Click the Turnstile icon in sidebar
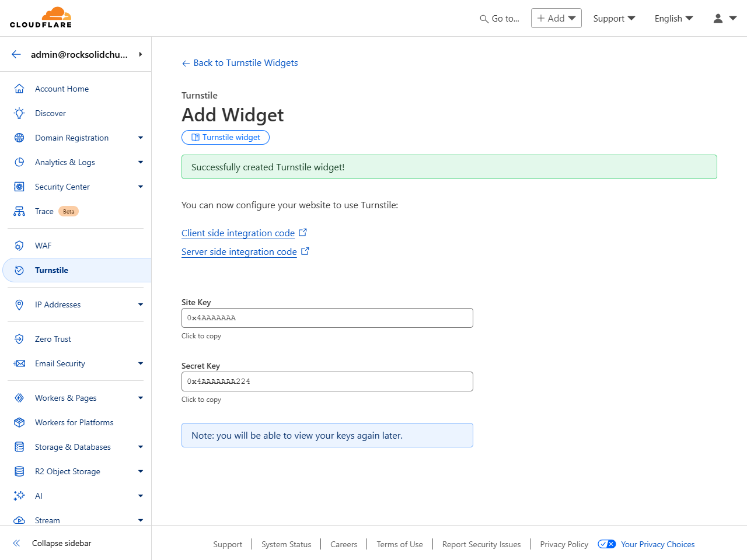 (19, 270)
